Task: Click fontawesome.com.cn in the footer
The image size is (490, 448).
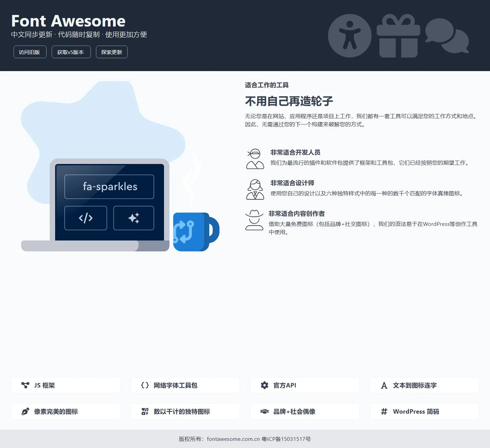Action: click(x=233, y=439)
